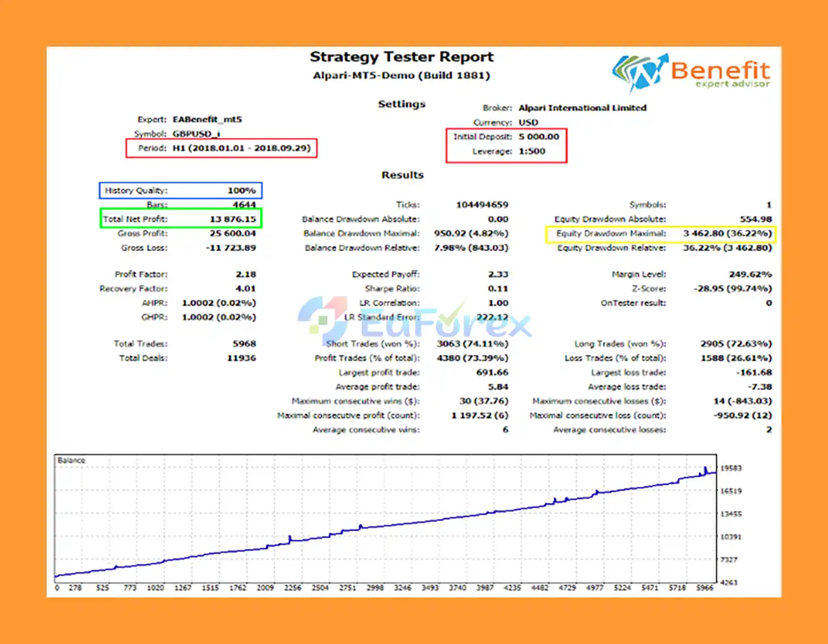828x644 pixels.
Task: Click the Balance label in the chart
Action: pos(71,460)
